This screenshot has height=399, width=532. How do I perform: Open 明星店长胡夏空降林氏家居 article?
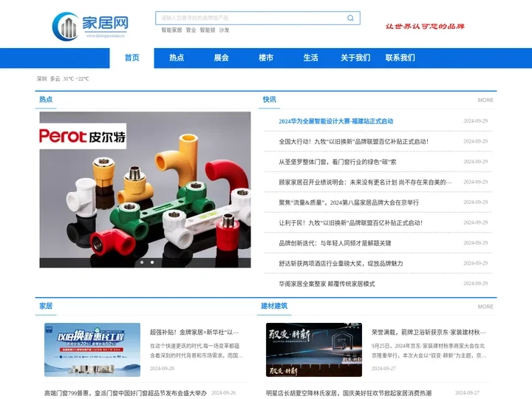pos(349,393)
